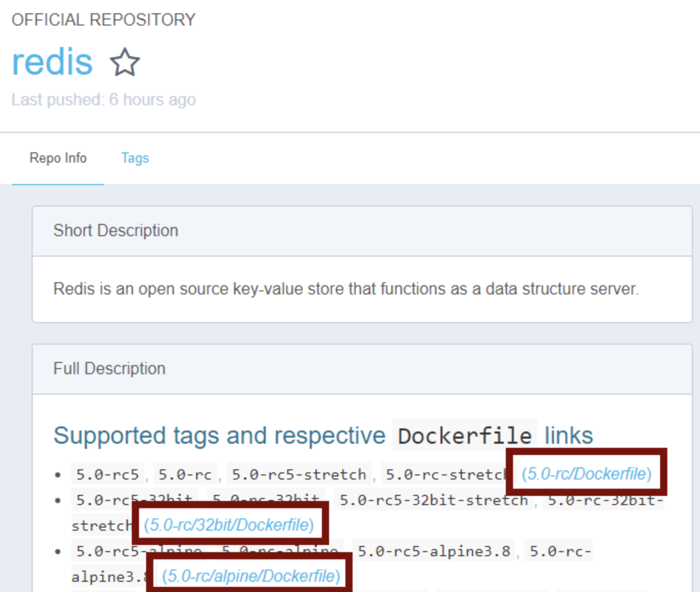700x592 pixels.
Task: Click the Redis short description text
Action: [x=346, y=289]
